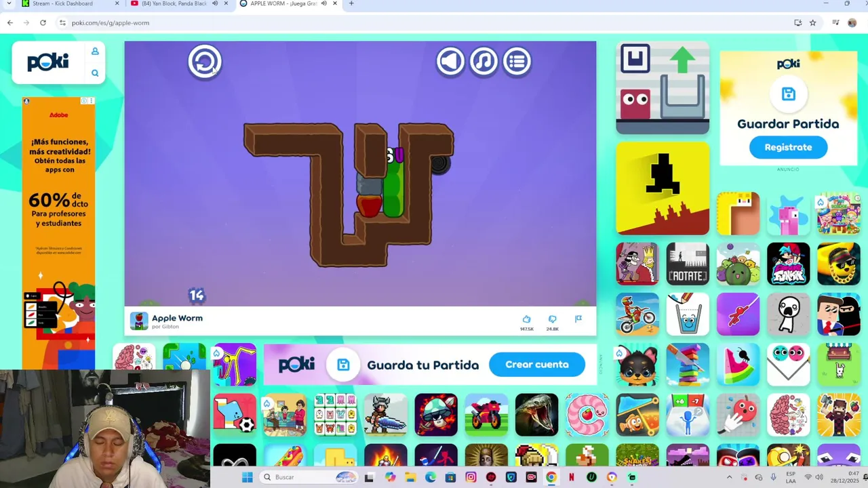Open the fish and pins rescue game
Image resolution: width=868 pixels, height=488 pixels.
tap(637, 414)
